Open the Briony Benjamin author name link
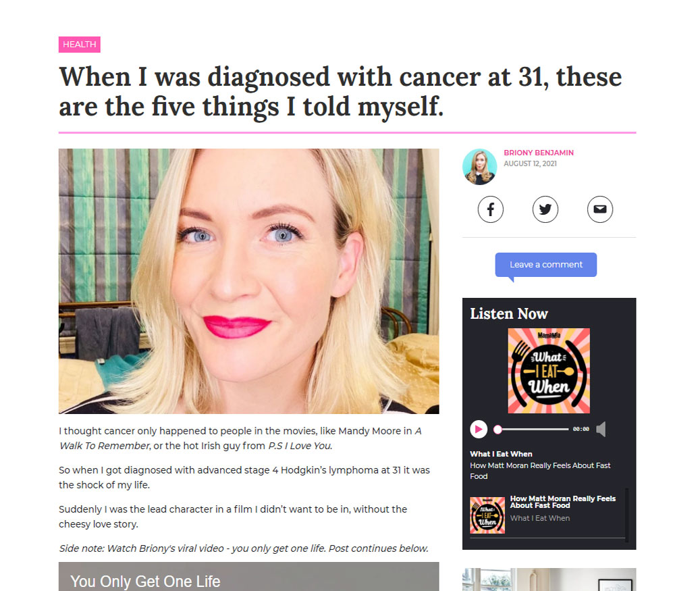The height and width of the screenshot is (591, 700). coord(539,153)
